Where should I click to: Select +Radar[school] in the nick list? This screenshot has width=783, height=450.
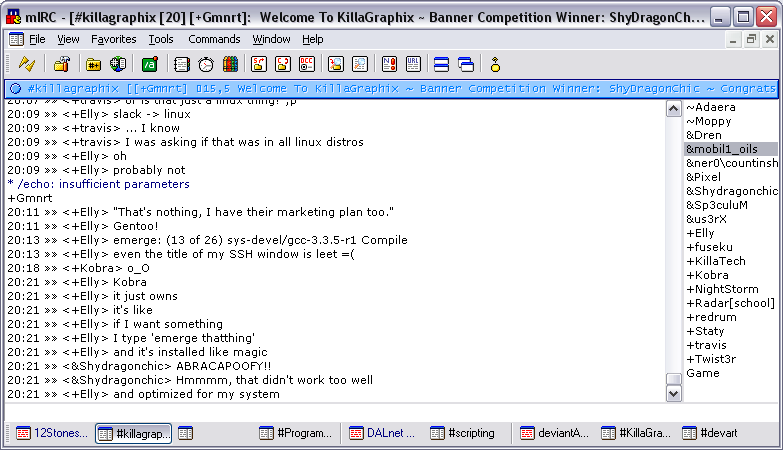[730, 303]
